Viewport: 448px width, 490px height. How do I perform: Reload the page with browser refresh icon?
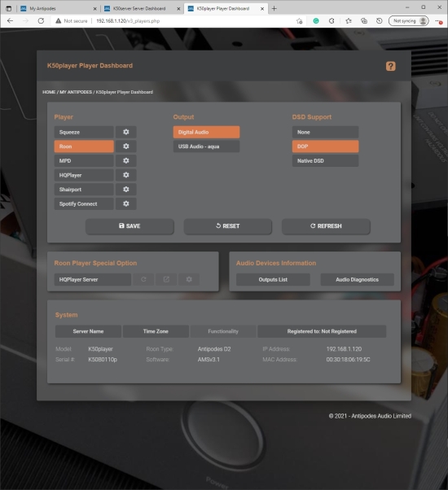click(41, 21)
